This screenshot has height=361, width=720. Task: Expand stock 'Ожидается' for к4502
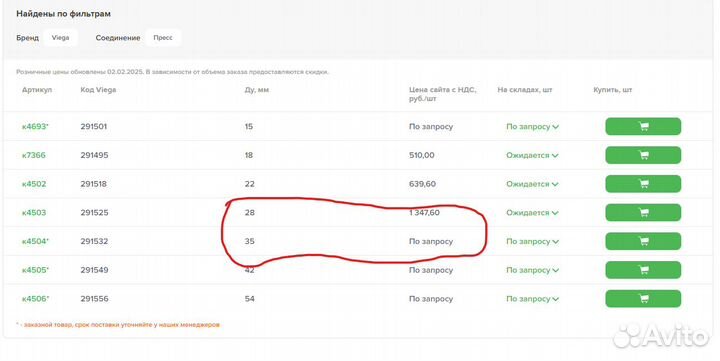click(532, 184)
